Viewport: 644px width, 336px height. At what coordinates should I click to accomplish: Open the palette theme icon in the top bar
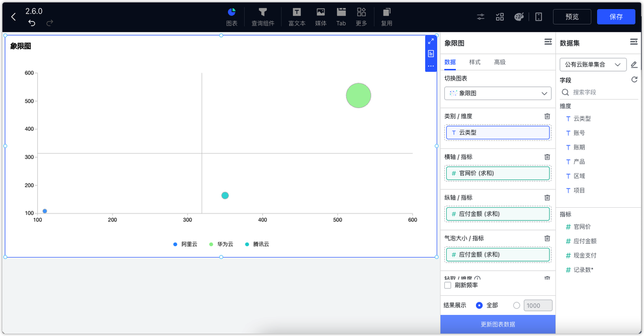tap(520, 16)
